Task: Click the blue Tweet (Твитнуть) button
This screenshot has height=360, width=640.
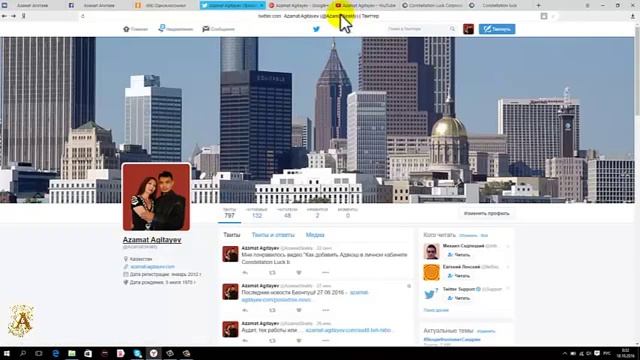Action: (497, 29)
